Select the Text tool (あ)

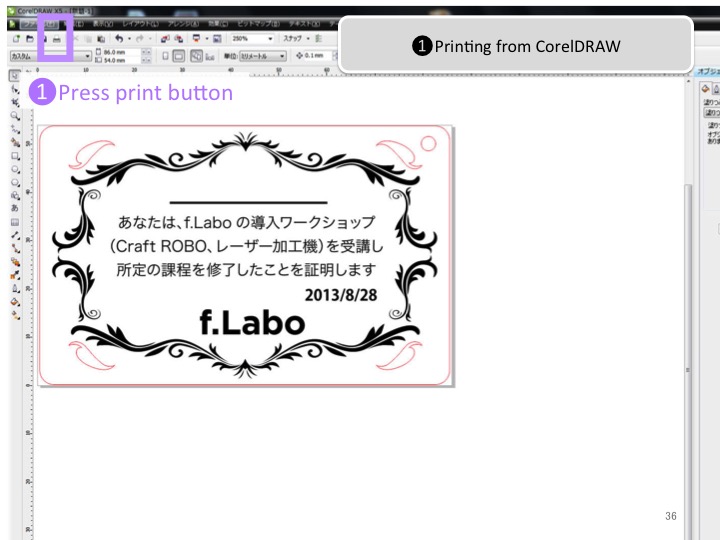point(15,208)
